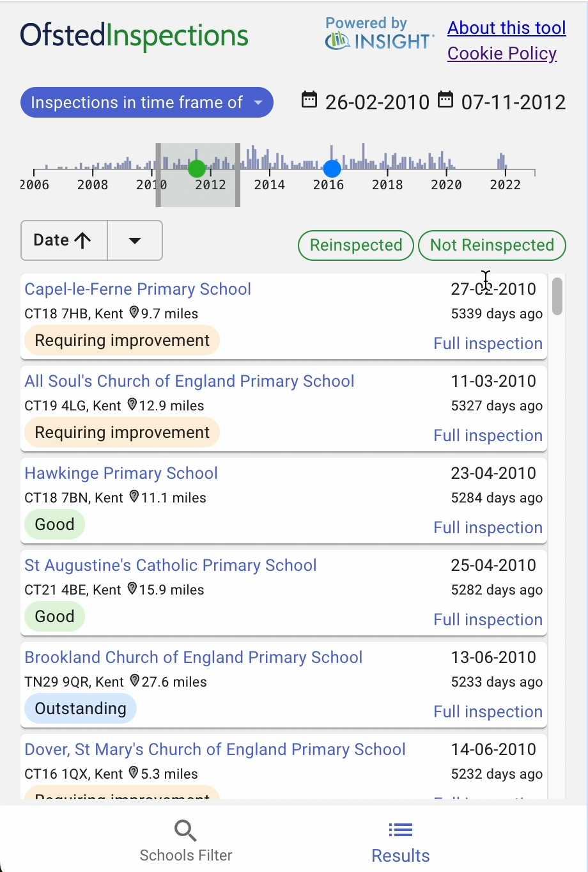Screen dimensions: 588x872
Task: Open the About this tool link
Action: point(506,28)
